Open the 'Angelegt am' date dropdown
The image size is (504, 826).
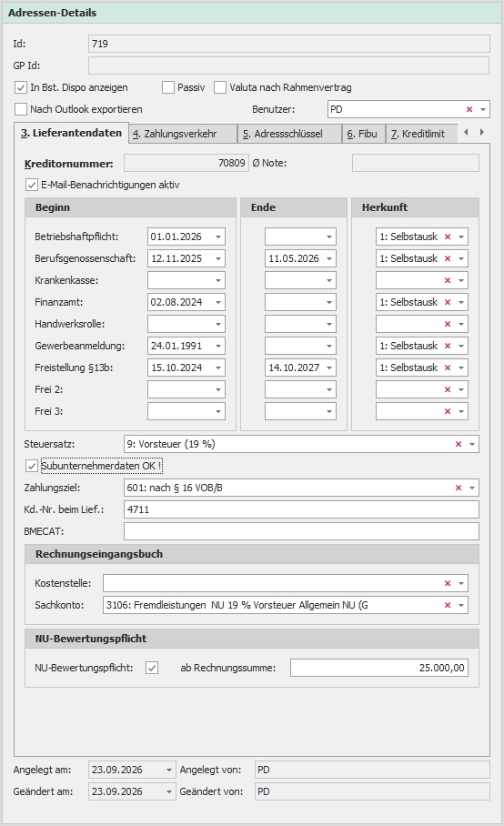point(168,770)
